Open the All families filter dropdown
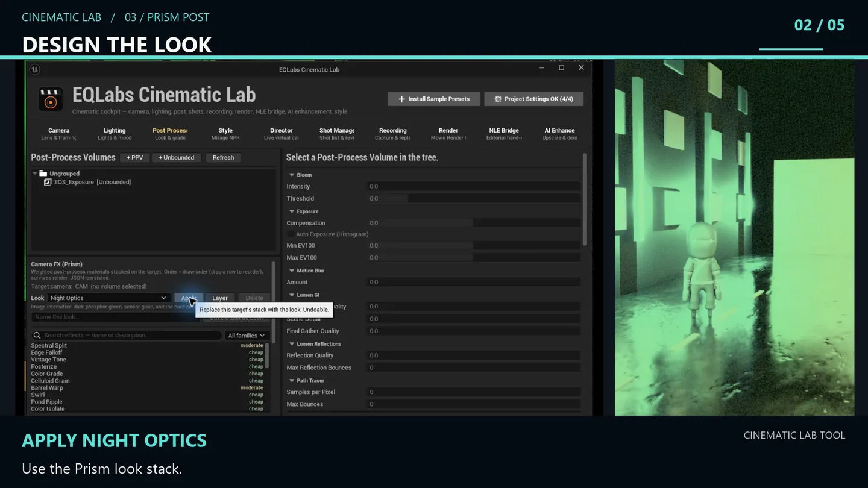The height and width of the screenshot is (488, 868). coord(247,336)
